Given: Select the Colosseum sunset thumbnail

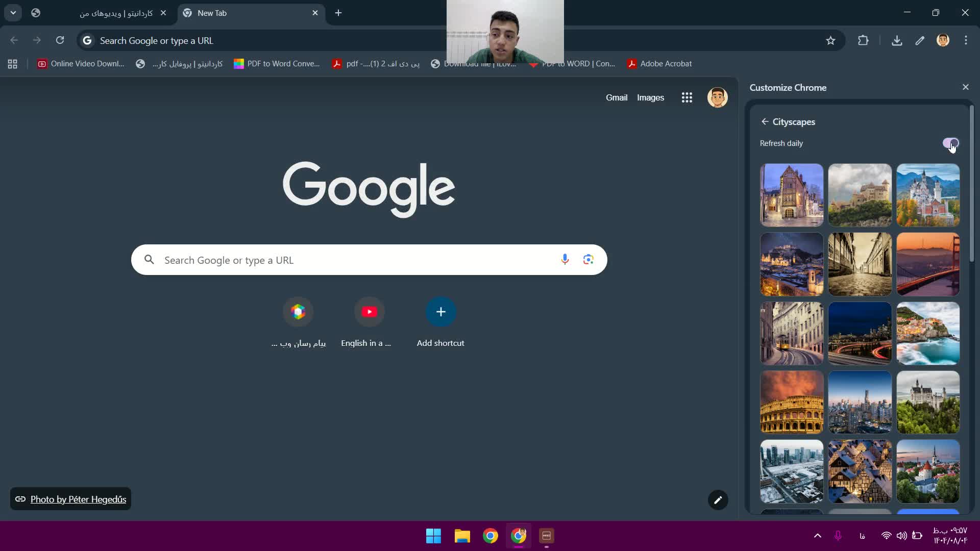Looking at the screenshot, I should [x=791, y=403].
